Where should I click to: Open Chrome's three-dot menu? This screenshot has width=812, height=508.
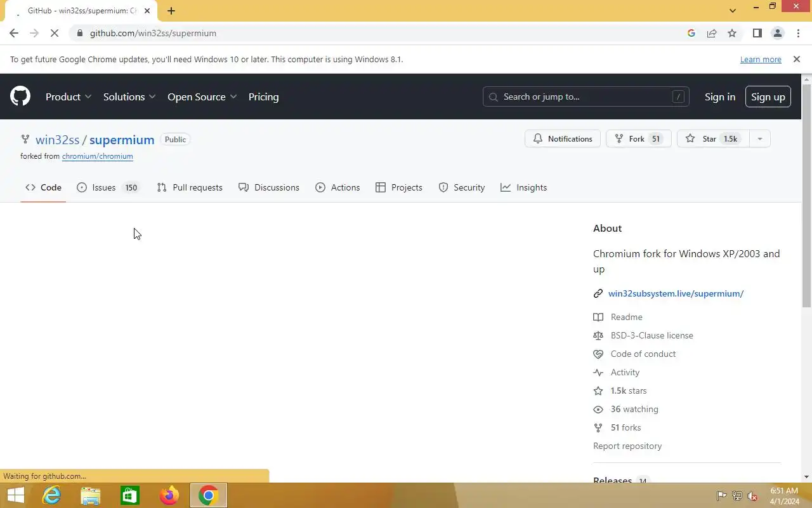[x=797, y=33]
